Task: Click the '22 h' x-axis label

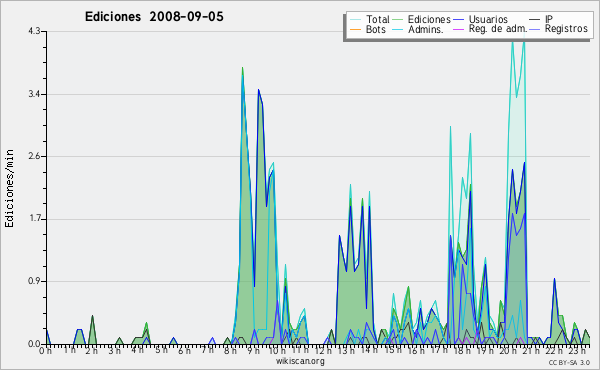Action: click(553, 350)
